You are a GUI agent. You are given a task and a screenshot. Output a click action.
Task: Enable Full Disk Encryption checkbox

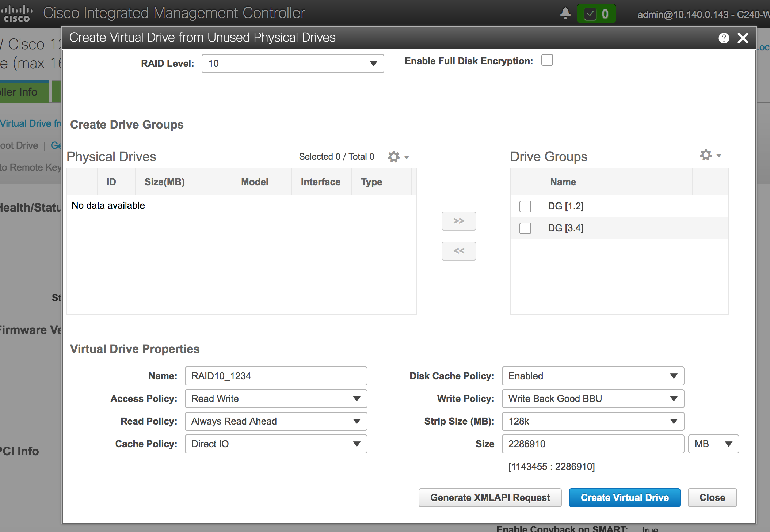[x=547, y=60]
